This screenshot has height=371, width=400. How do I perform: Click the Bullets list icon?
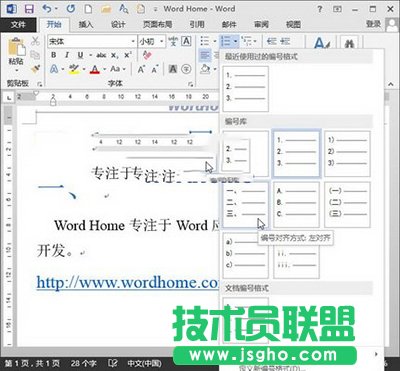click(x=205, y=41)
